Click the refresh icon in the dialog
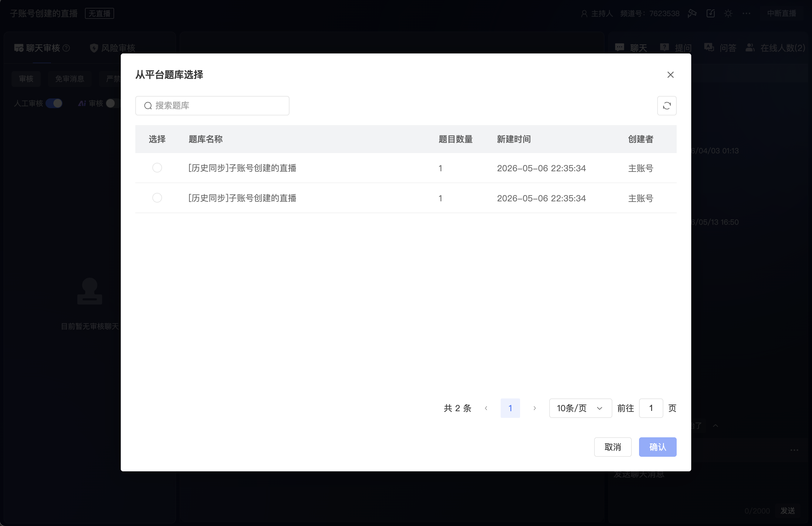Image resolution: width=812 pixels, height=526 pixels. pos(667,106)
